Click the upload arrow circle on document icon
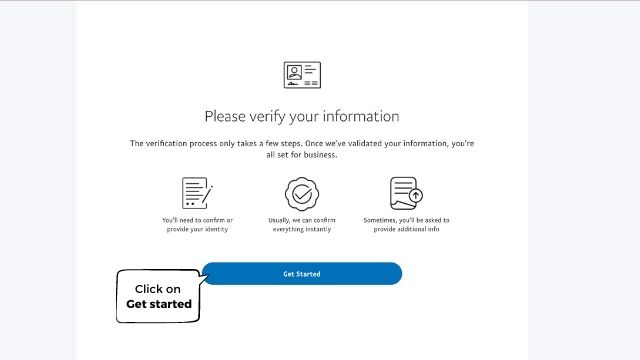Viewport: 640px width, 360px height. pos(416,195)
